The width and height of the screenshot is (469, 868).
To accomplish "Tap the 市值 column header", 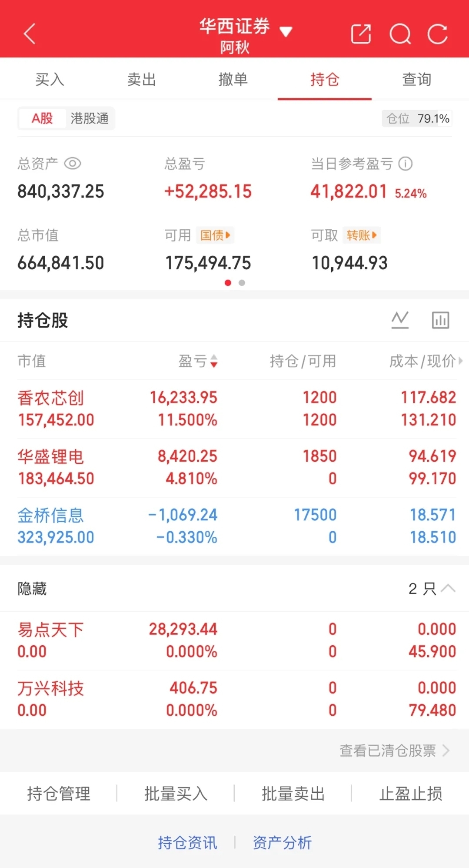I will coord(31,361).
